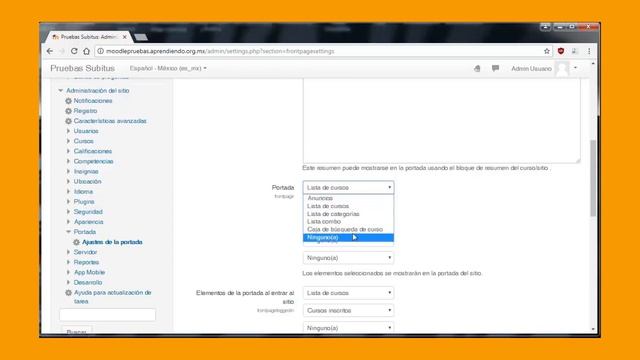The width and height of the screenshot is (640, 360).
Task: Open Características avanzadas link
Action: click(x=110, y=121)
